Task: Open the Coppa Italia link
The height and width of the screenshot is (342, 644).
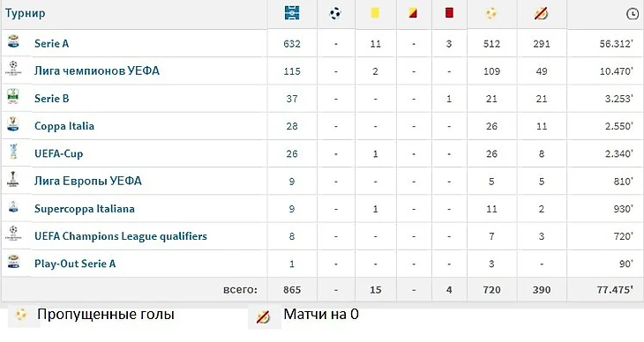Action: pos(64,126)
